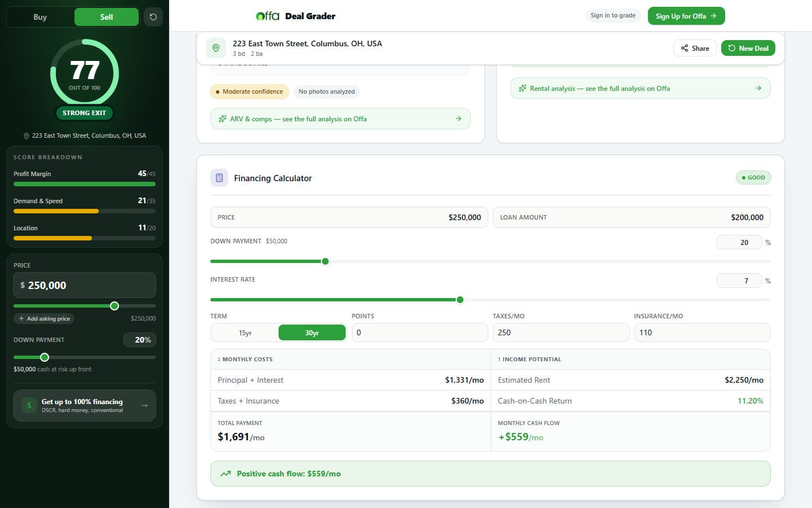Click the location pin icon beside address bar
This screenshot has width=812, height=508.
click(216, 49)
